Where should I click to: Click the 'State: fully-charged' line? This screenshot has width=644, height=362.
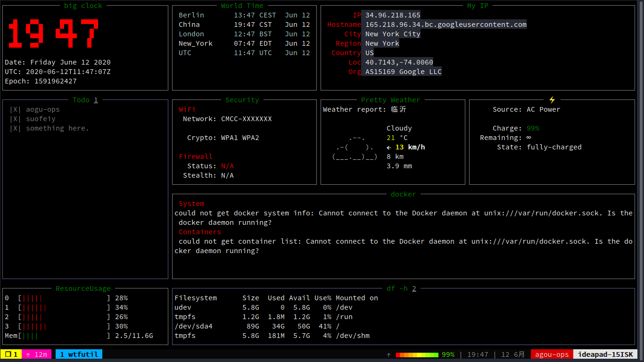point(539,147)
